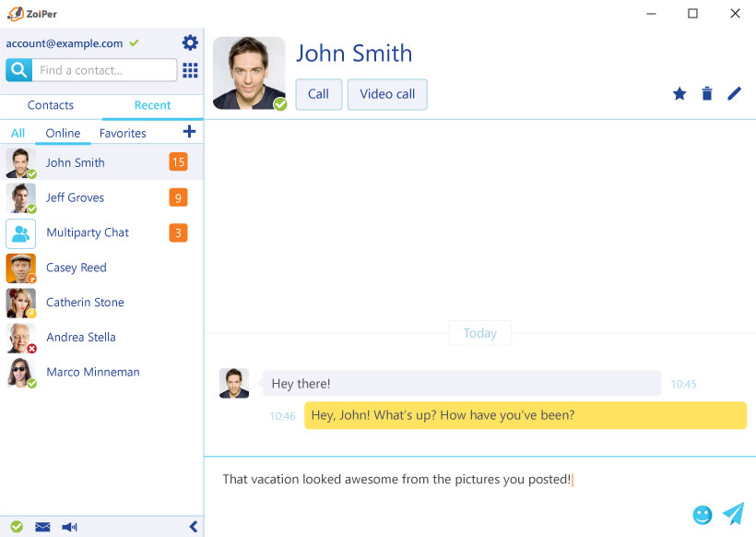Open the dialpad grid icon
Viewport: 756px width, 537px height.
[190, 70]
